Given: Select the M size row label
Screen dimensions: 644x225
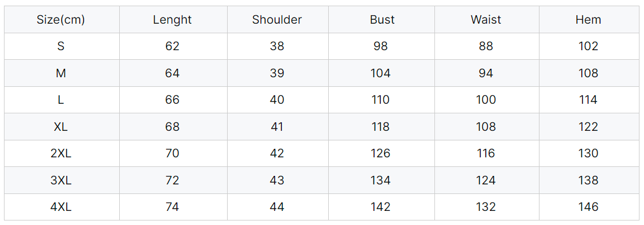Looking at the screenshot, I should click(61, 73).
